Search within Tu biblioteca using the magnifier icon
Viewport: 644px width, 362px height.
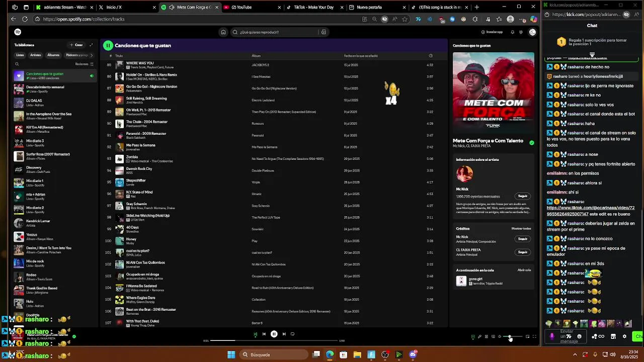tap(17, 64)
